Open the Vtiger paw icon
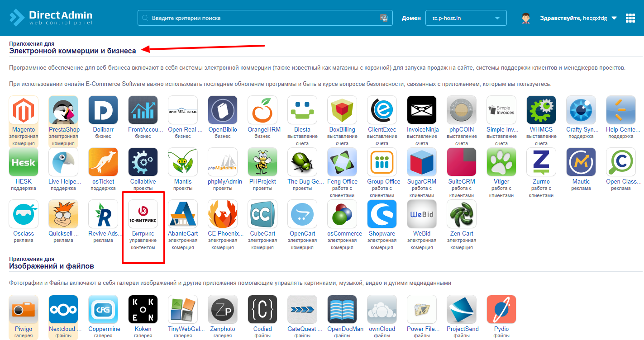Screen dimensions: 644x340 [501, 162]
